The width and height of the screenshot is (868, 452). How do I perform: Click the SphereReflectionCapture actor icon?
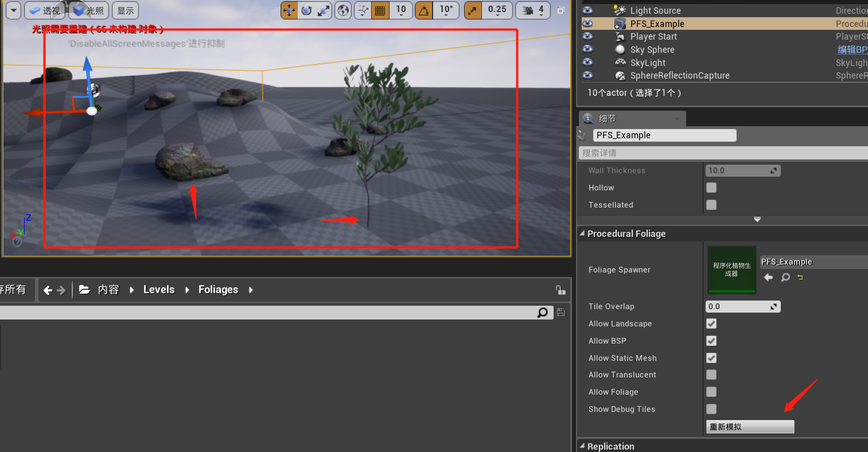620,75
